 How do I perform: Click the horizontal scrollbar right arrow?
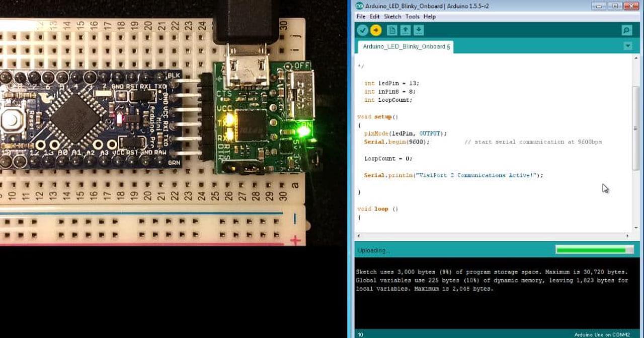point(627,236)
